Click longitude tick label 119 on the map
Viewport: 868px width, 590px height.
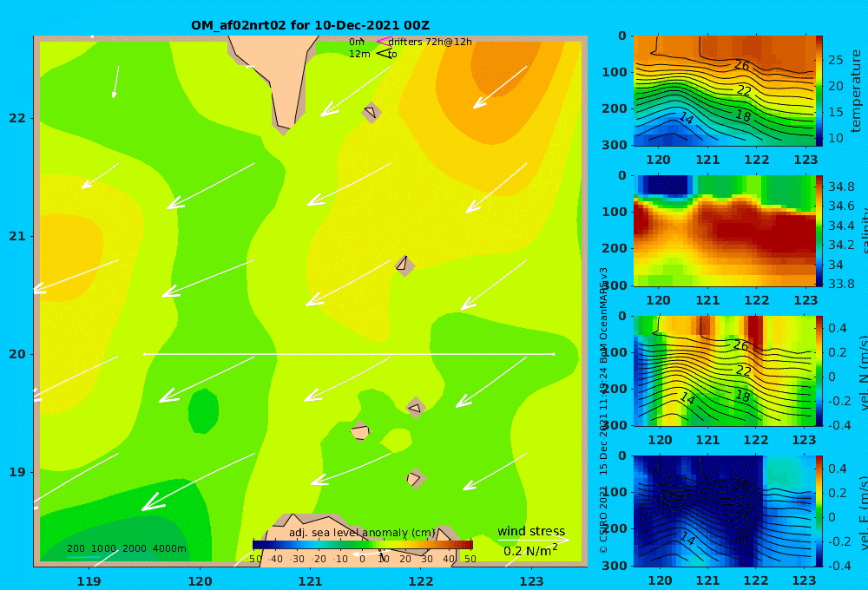pos(89,581)
